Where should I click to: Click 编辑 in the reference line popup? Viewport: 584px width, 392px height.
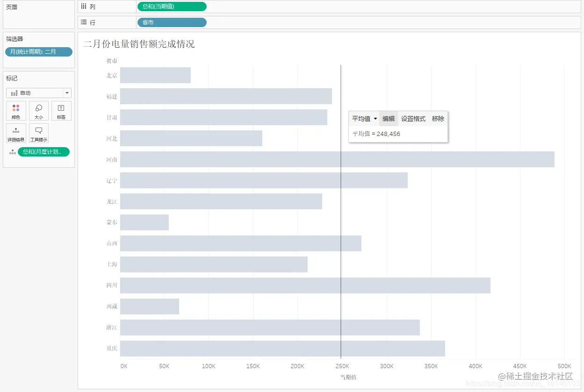(x=389, y=119)
